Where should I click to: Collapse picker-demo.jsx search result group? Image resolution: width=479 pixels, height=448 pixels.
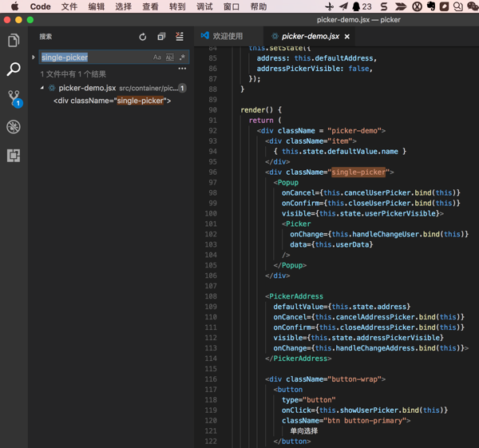pyautogui.click(x=42, y=88)
